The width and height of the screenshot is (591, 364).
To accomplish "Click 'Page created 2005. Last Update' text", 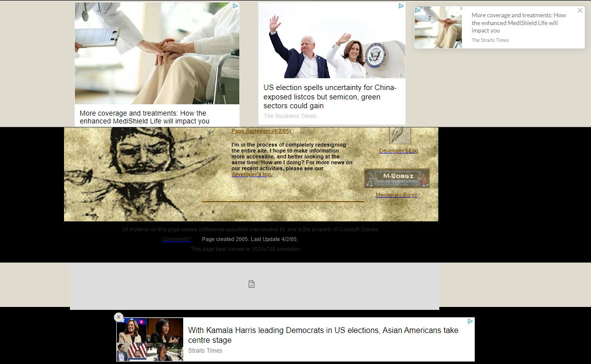I will (250, 239).
